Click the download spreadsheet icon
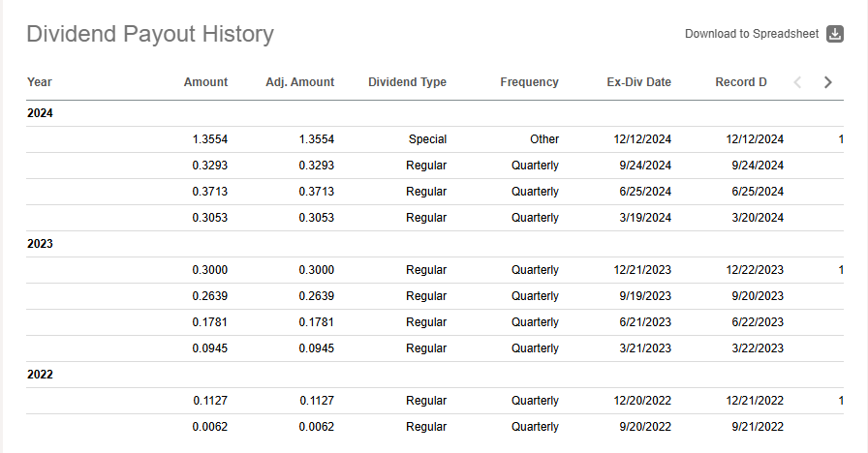 point(835,34)
